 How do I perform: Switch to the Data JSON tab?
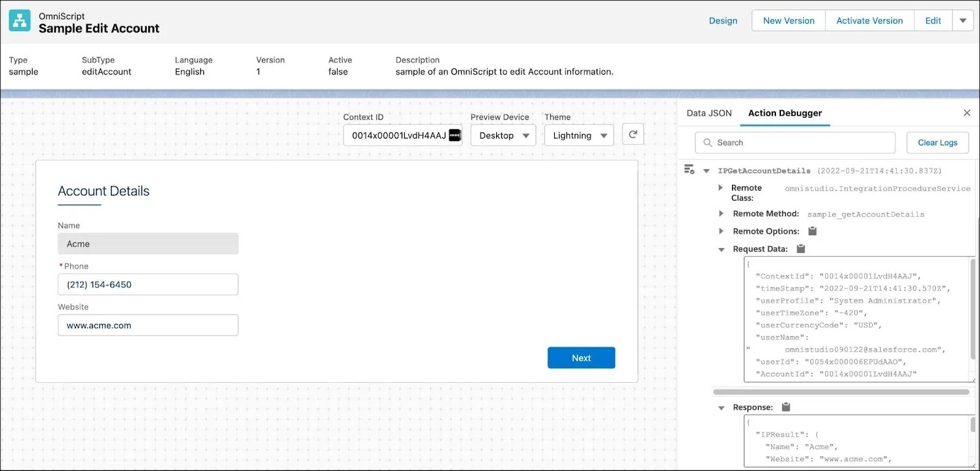709,113
